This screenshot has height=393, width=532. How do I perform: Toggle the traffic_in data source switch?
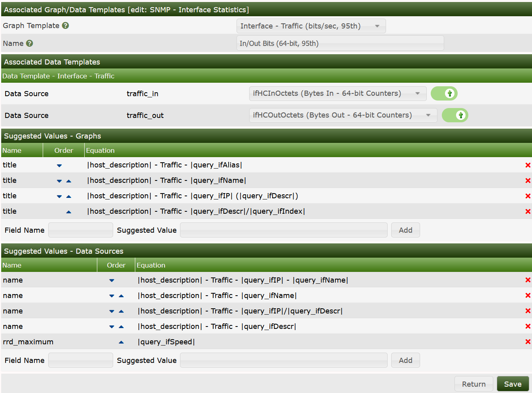pos(444,93)
